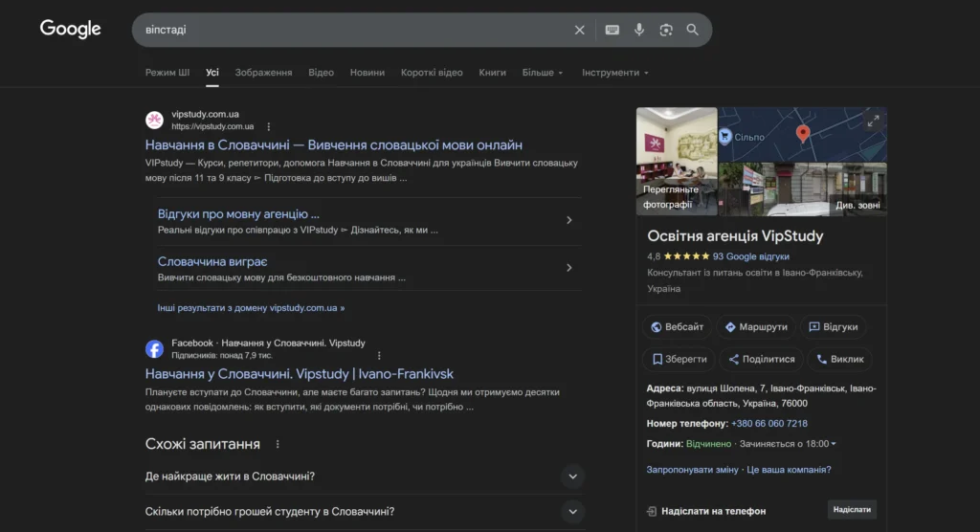This screenshot has width=980, height=532.
Task: Click the Вебсайт button
Action: (x=677, y=327)
